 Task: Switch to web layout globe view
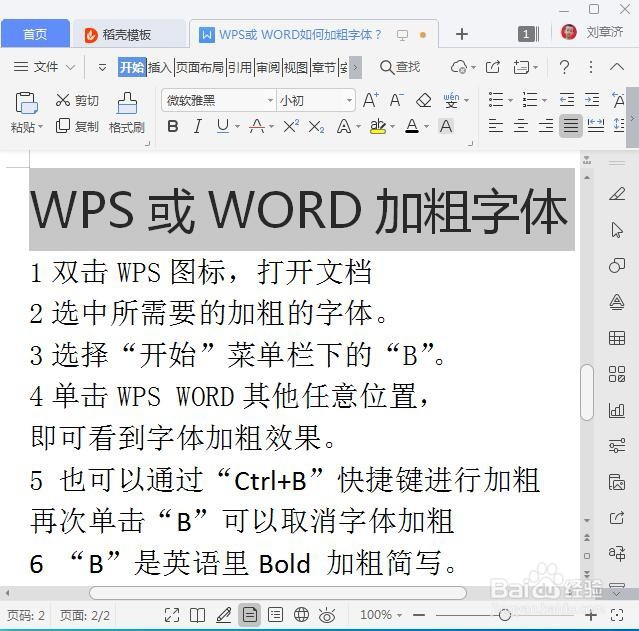(301, 615)
